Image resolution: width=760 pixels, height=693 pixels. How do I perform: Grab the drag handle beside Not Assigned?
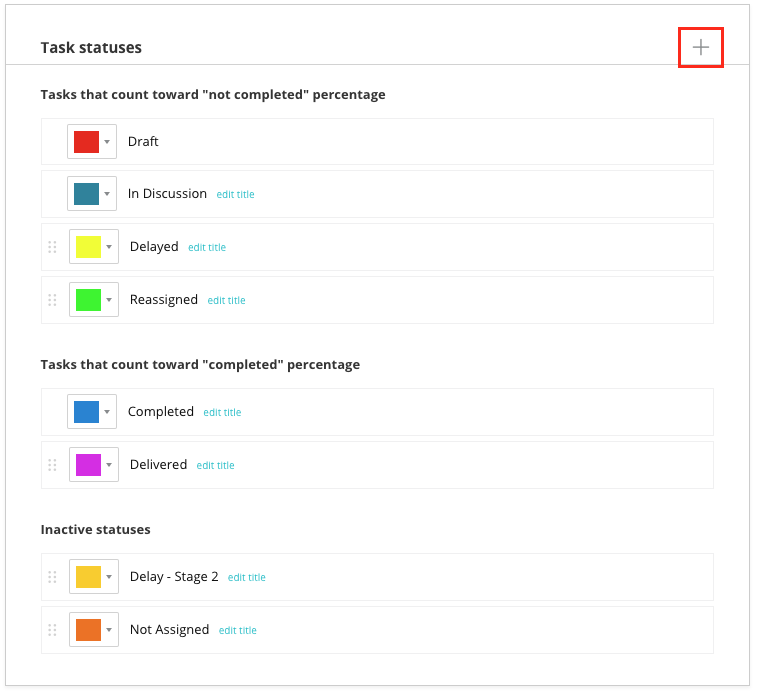click(52, 630)
